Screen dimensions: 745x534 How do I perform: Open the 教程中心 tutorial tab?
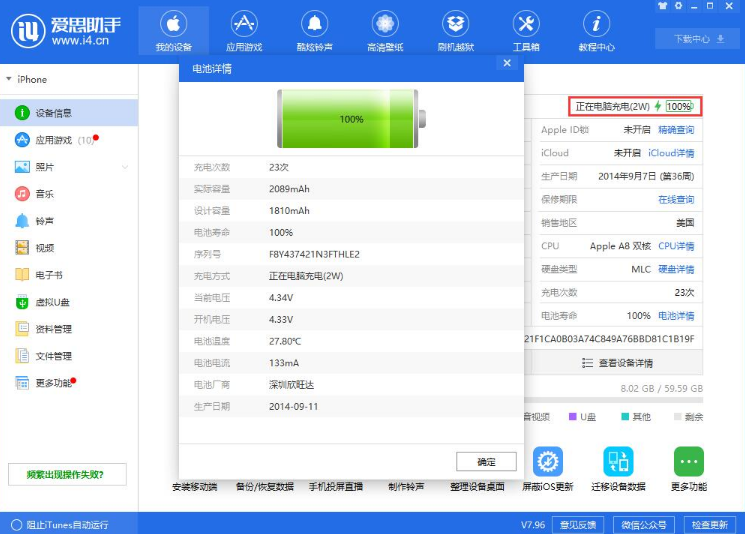596,31
